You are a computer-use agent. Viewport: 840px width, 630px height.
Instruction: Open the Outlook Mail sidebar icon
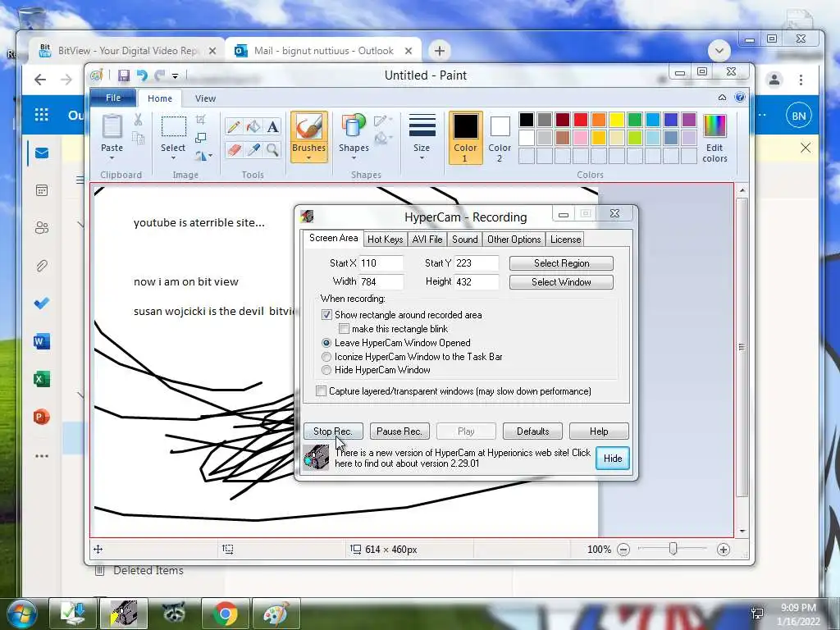coord(42,153)
